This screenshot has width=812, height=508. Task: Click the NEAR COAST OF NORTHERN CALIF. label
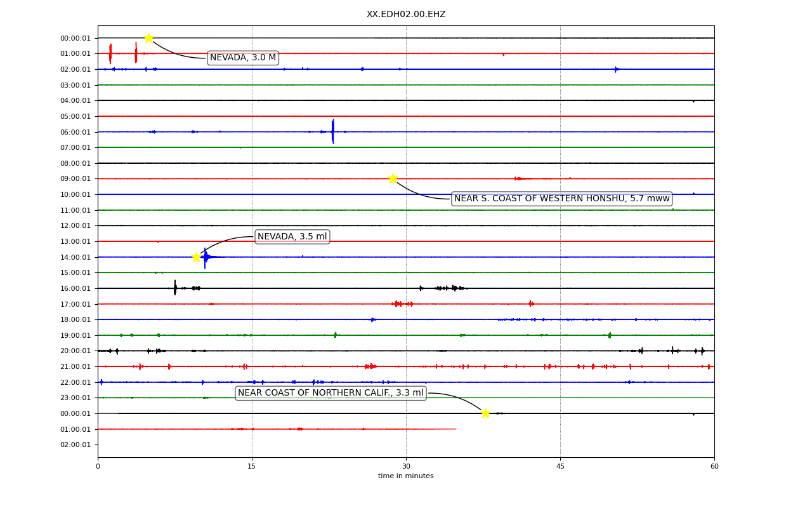(331, 393)
